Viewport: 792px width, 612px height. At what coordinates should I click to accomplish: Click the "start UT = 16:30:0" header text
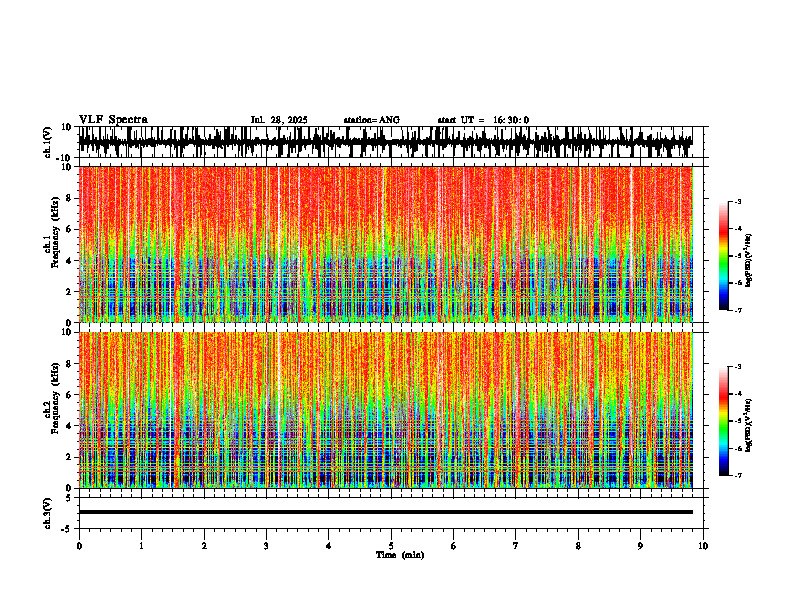(x=483, y=120)
